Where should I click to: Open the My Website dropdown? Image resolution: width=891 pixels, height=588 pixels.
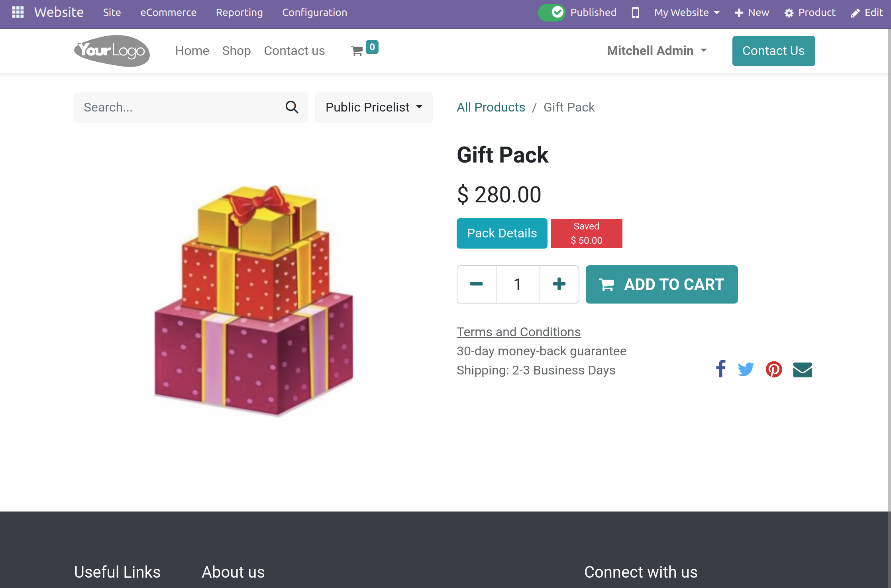[686, 12]
